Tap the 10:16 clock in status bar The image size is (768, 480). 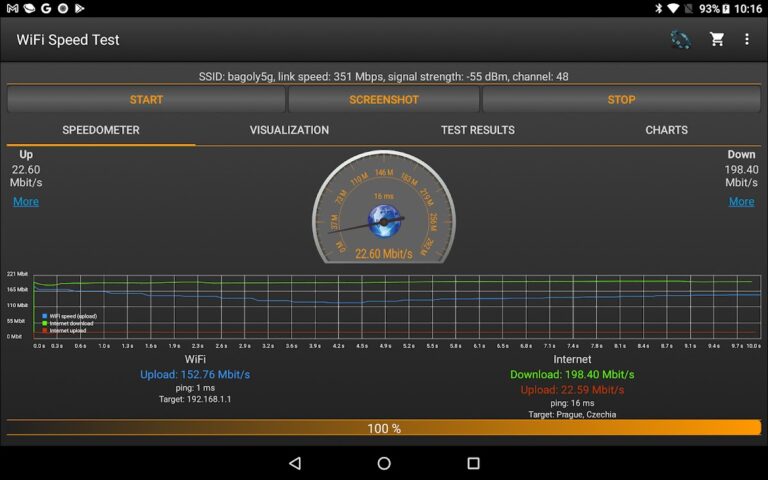[748, 8]
